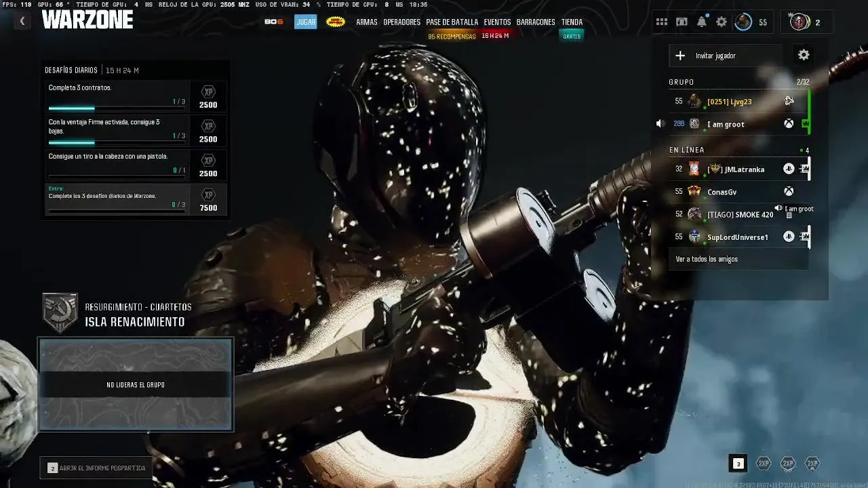Click the number 3 box bottom right
868x488 pixels.
[738, 464]
